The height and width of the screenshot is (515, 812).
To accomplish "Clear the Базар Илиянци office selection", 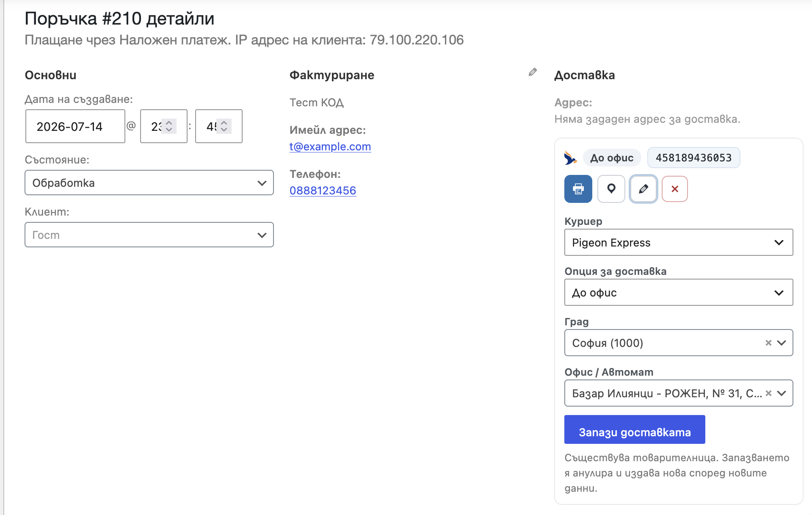I will pos(768,393).
